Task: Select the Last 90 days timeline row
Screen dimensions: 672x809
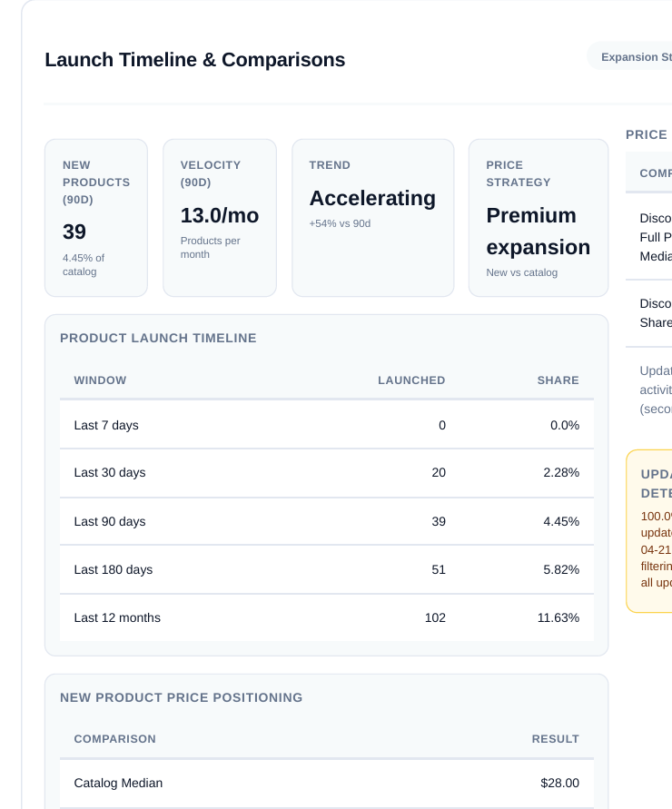Action: [x=326, y=521]
